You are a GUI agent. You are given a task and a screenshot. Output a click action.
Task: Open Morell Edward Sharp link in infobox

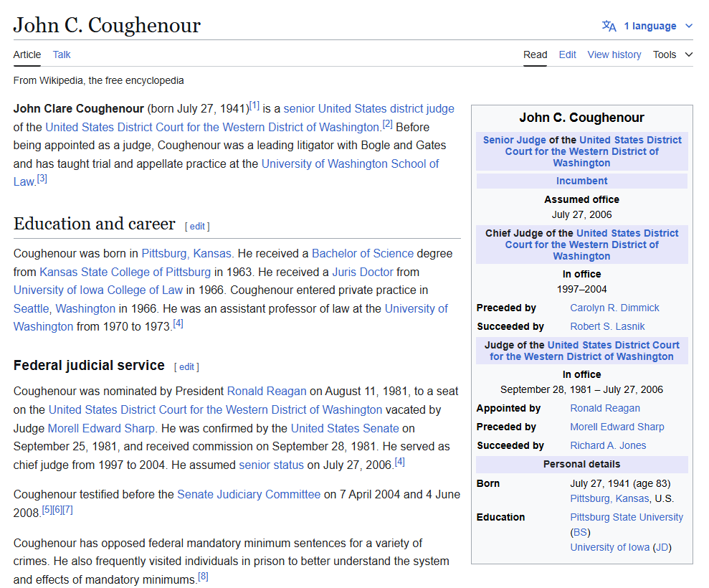(617, 427)
